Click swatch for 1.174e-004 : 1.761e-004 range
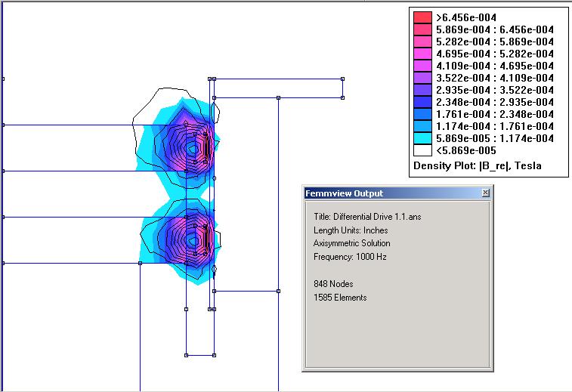Viewport: 572px width, 392px height. tap(422, 126)
